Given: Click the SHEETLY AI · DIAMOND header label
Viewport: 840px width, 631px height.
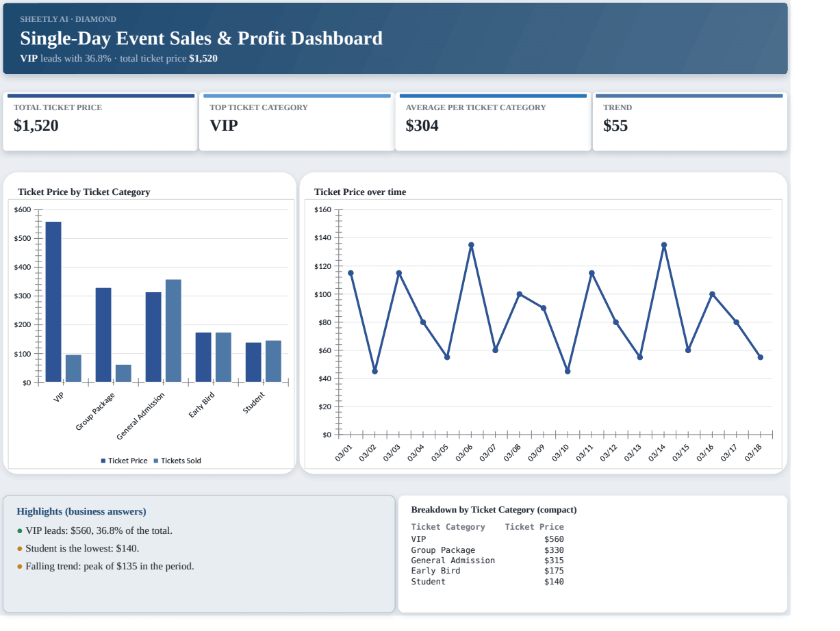Looking at the screenshot, I should point(68,19).
